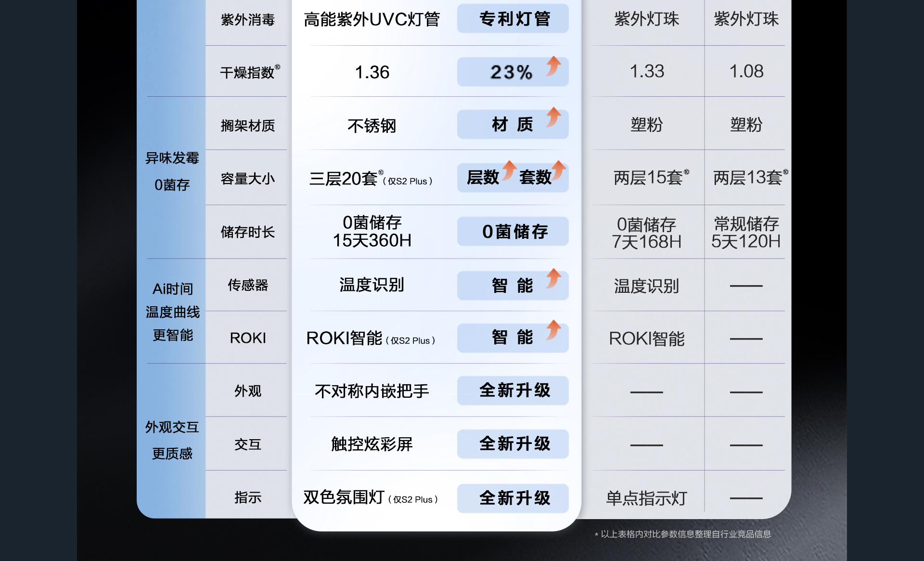
Task: Click the arrow on 传感器 row's 智能 badge
Action: 553,278
